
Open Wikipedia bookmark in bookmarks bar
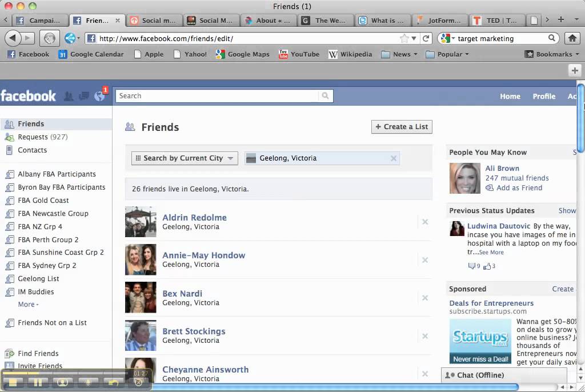[350, 54]
